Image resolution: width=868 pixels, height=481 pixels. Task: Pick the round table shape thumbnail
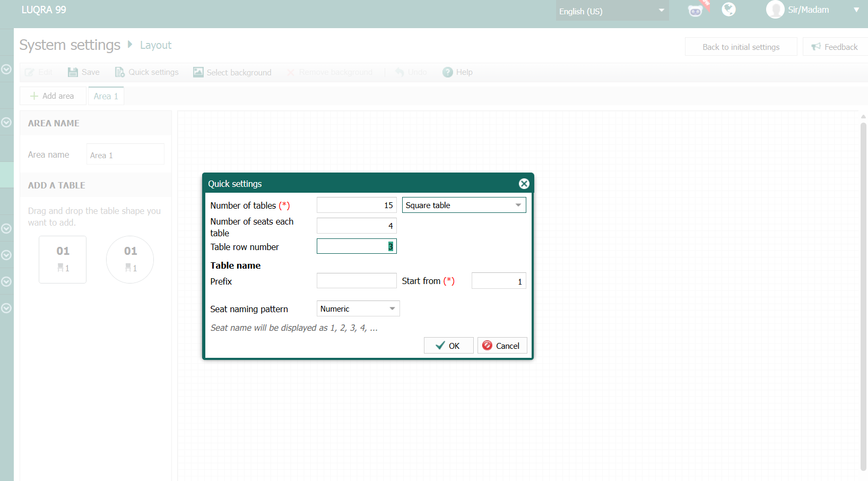click(x=130, y=260)
